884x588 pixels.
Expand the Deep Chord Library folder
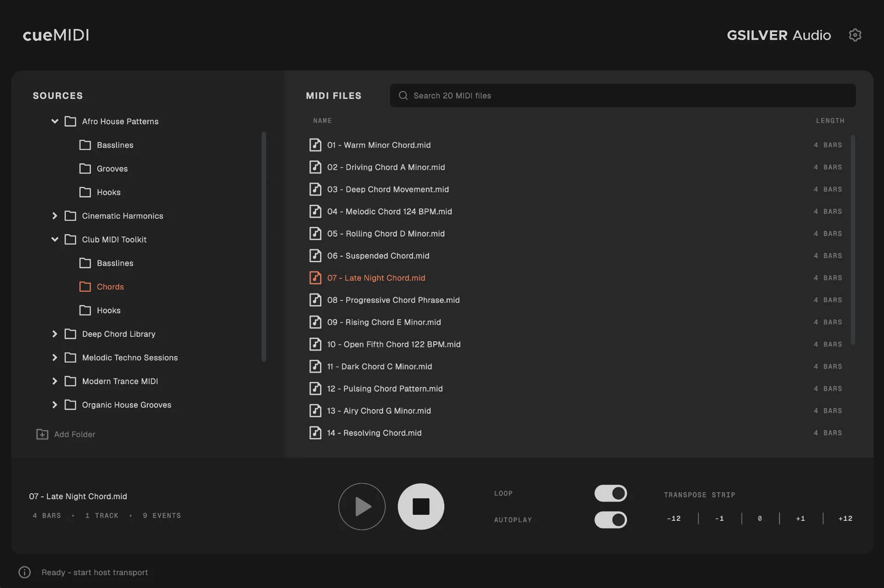[x=55, y=334]
